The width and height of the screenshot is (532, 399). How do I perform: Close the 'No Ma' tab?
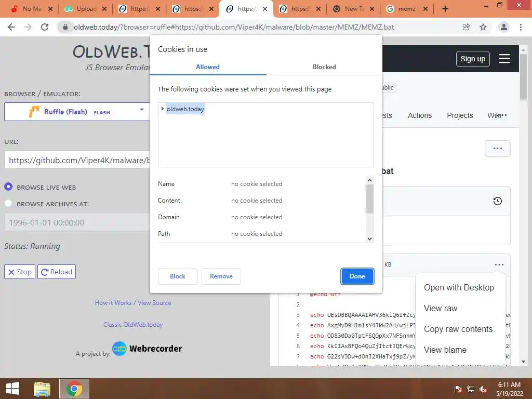click(x=50, y=9)
